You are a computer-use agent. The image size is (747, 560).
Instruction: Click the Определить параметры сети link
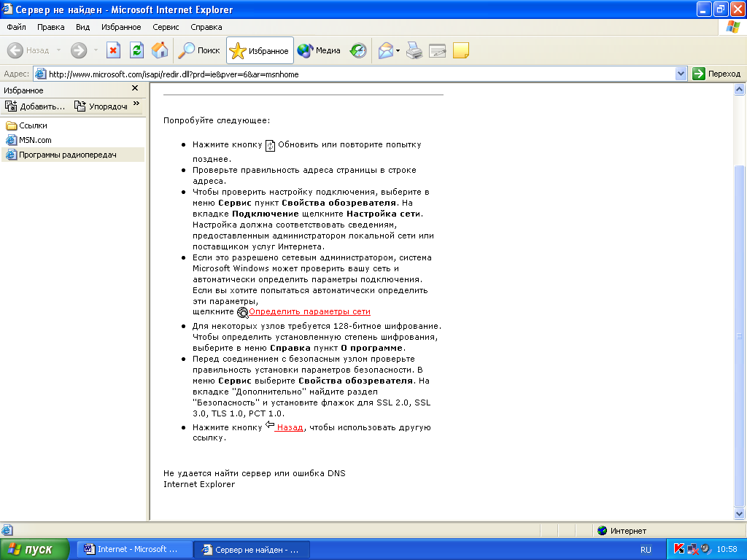(x=309, y=311)
